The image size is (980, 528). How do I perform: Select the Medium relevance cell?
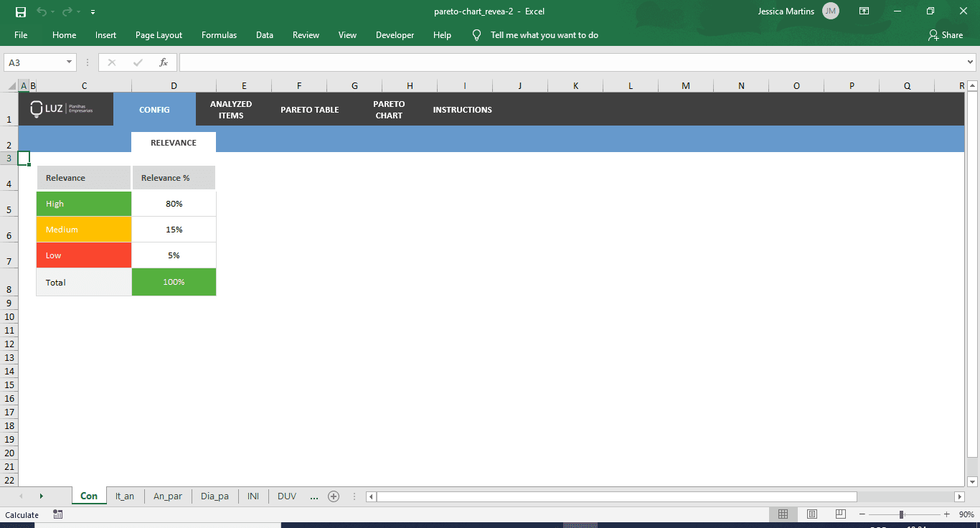pyautogui.click(x=83, y=230)
